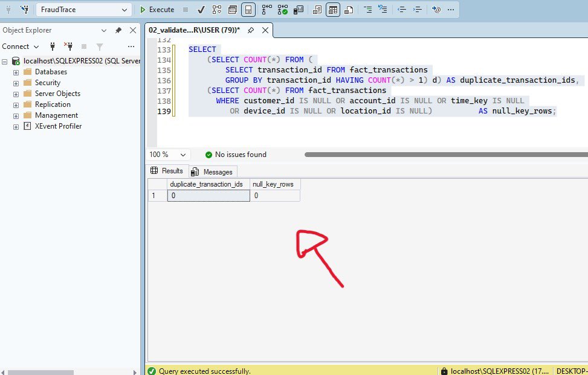Viewport: 588px width, 375px height.
Task: Expand the Security node
Action: pos(16,83)
